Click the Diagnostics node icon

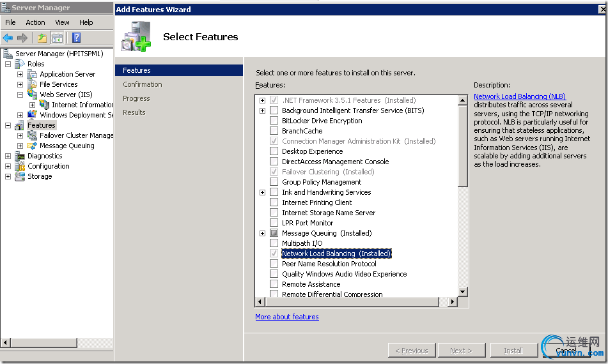(x=19, y=156)
